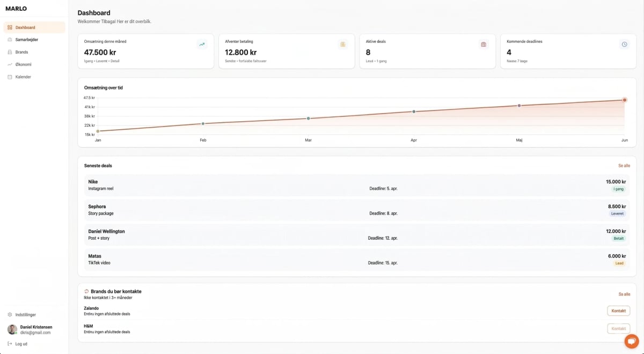Open Økonomi via its chart icon
The image size is (644, 354).
coord(9,64)
